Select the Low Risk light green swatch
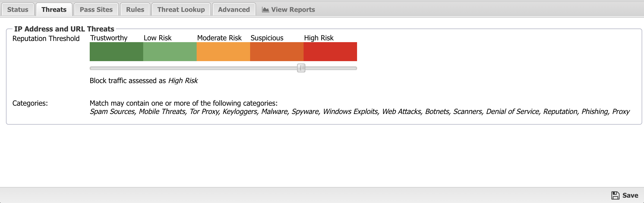The image size is (644, 203). [x=170, y=52]
